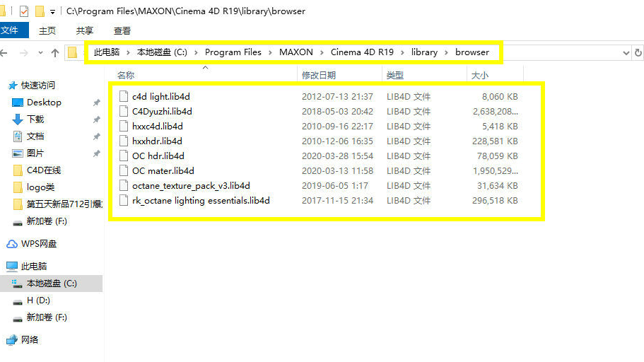Open C4D在线 folder in sidebar
The height and width of the screenshot is (362, 644).
(x=44, y=170)
